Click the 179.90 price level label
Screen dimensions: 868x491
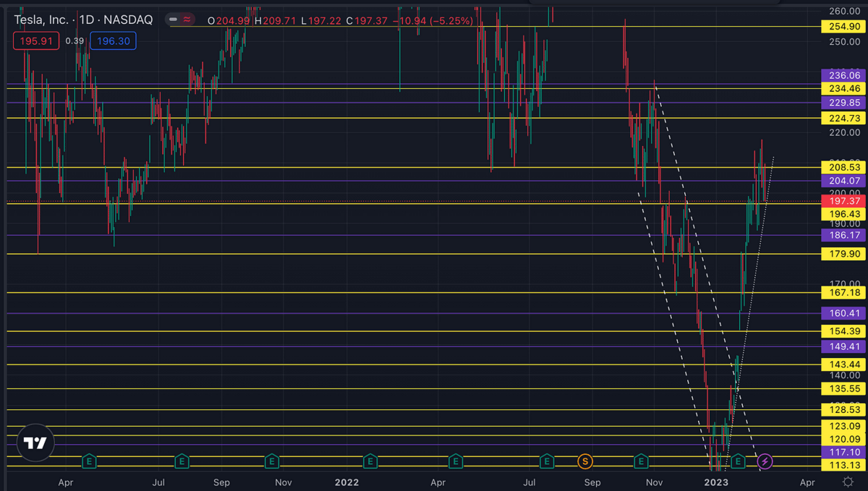(843, 254)
